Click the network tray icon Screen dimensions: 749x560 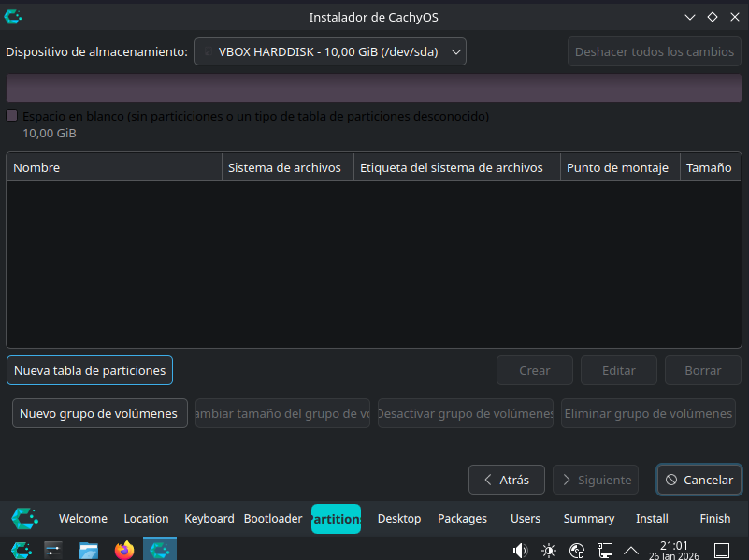(605, 550)
